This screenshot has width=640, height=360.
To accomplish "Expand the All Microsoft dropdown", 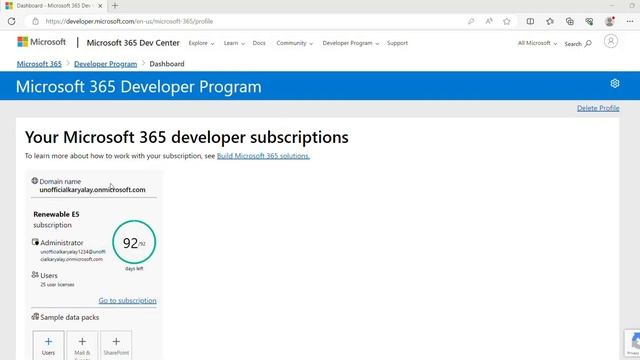I will [x=537, y=43].
